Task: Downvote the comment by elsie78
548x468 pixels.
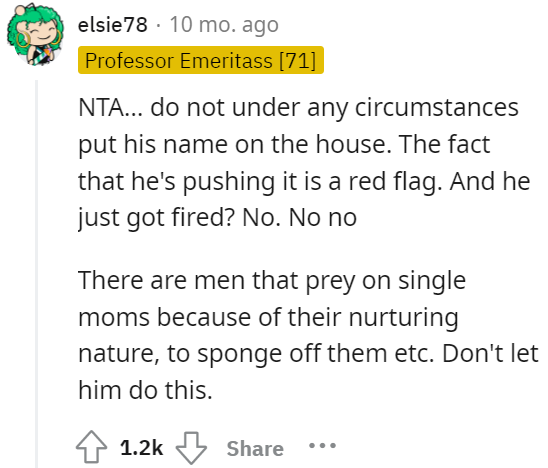Action: 191,448
